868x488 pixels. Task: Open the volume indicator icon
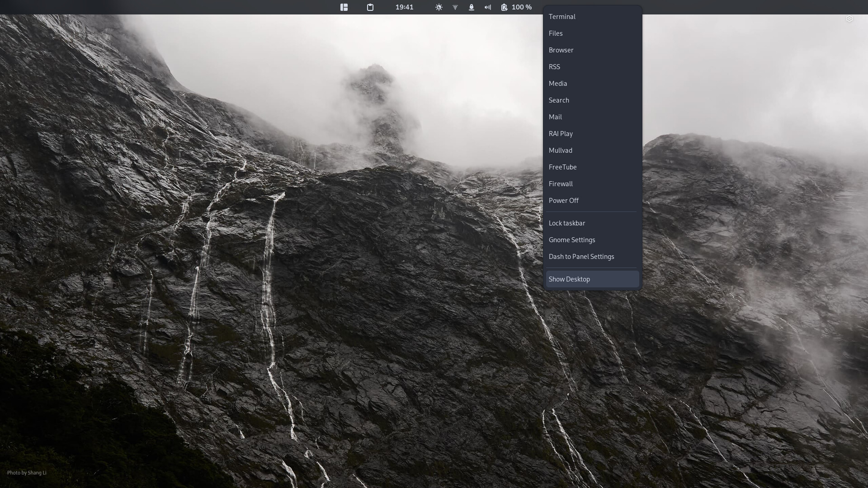[x=488, y=7]
